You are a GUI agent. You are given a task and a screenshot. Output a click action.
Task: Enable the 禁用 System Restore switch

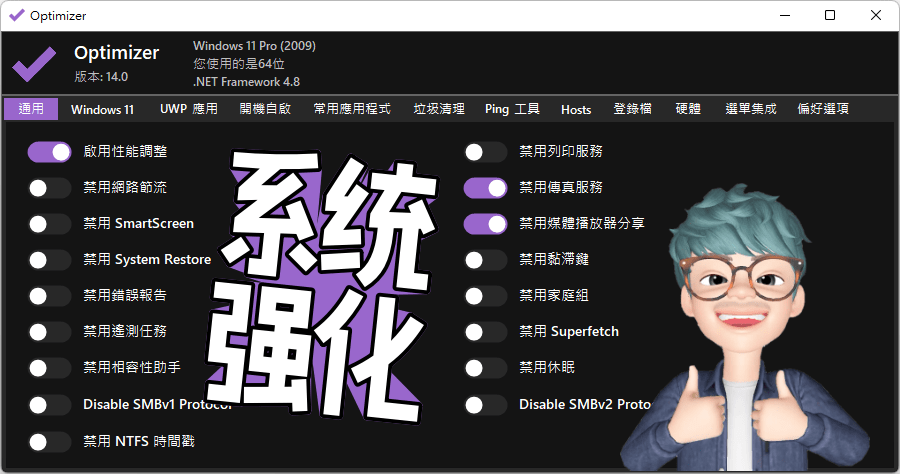pos(49,259)
